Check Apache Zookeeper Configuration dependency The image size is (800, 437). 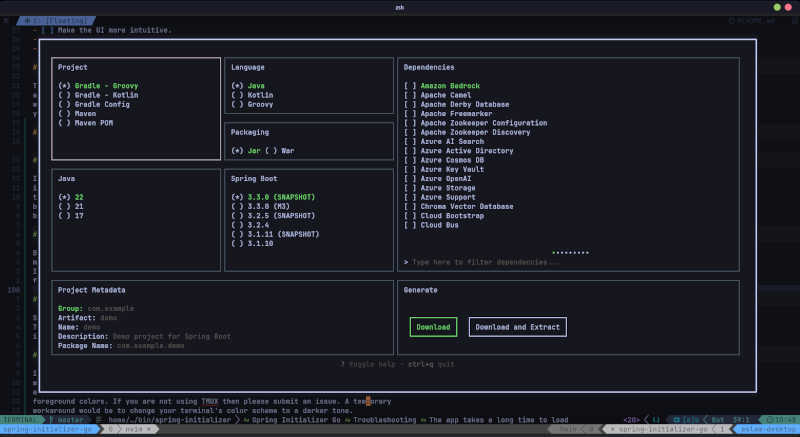coord(476,123)
